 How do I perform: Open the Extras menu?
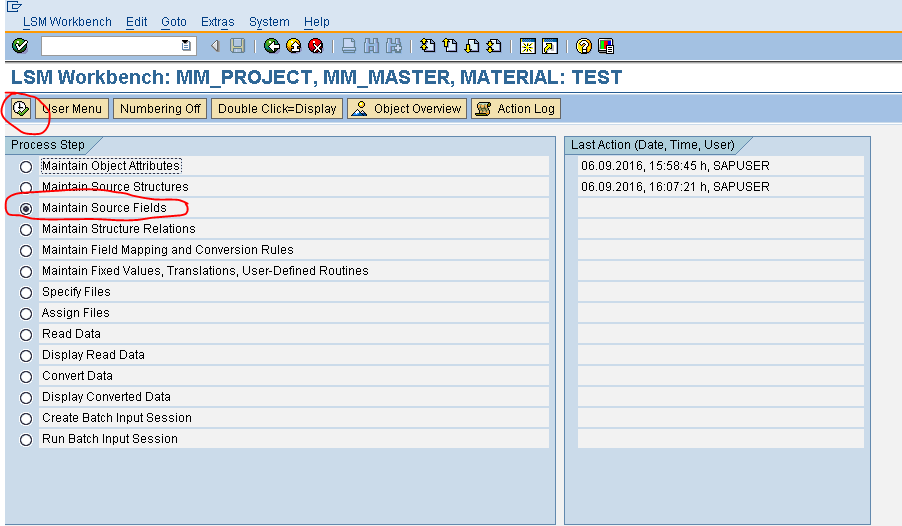(x=217, y=22)
